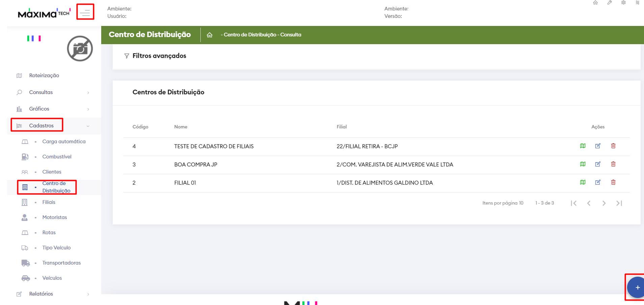Click the Código column header
Image resolution: width=644 pixels, height=305 pixels.
140,127
